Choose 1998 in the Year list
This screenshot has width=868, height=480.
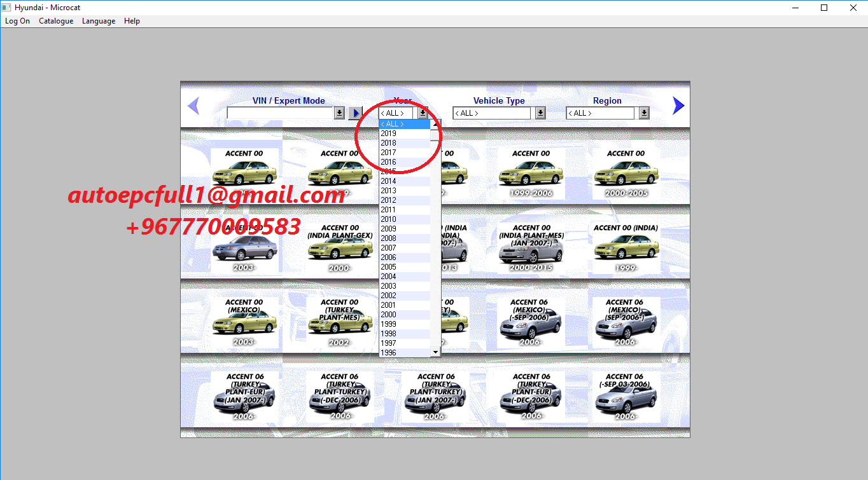[x=405, y=334]
